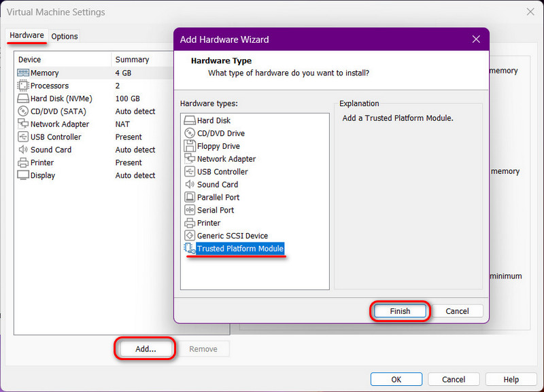Click 'Auto detect' summary for CD/DVD (SATA)
This screenshot has width=544, height=392.
point(135,111)
